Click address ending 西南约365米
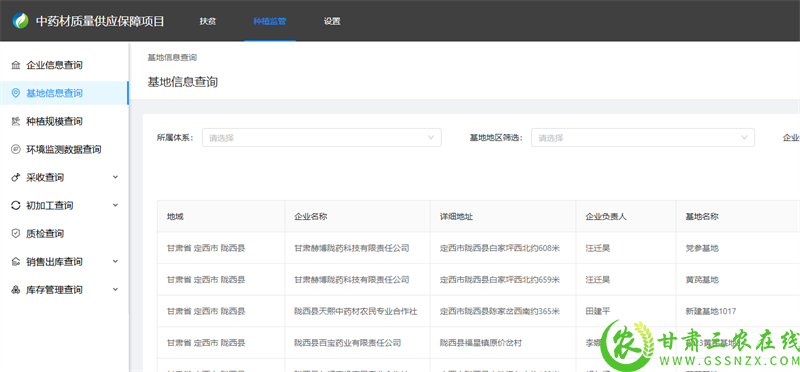The width and height of the screenshot is (800, 372). click(500, 311)
